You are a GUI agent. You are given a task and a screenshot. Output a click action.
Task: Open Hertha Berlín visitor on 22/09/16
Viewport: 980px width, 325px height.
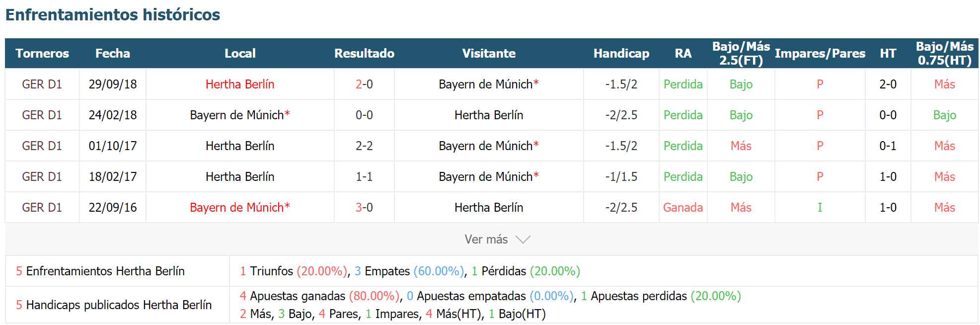pos(489,207)
